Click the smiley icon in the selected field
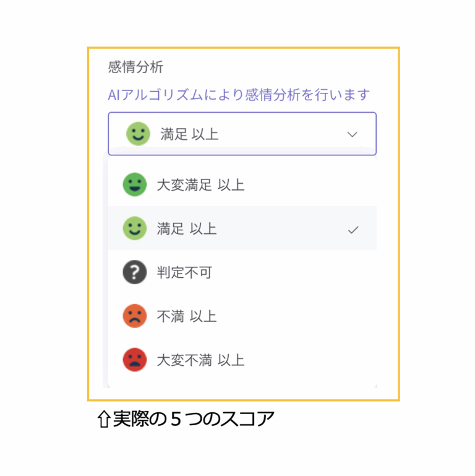 pos(138,134)
